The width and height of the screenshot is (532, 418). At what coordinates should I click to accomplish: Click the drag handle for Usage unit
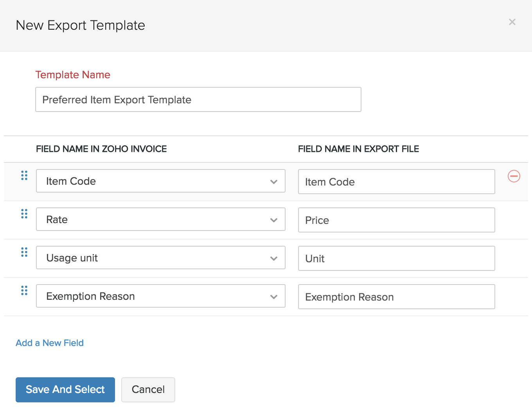(x=24, y=252)
